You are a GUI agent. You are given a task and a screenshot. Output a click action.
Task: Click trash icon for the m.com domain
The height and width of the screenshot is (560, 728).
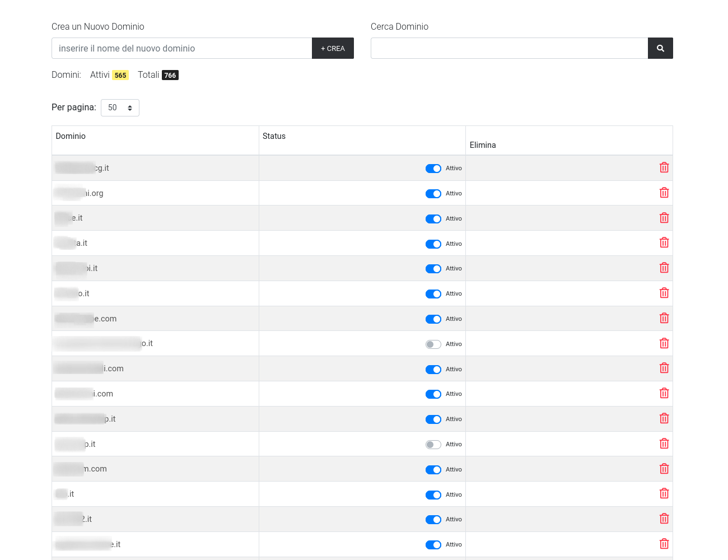pyautogui.click(x=664, y=469)
